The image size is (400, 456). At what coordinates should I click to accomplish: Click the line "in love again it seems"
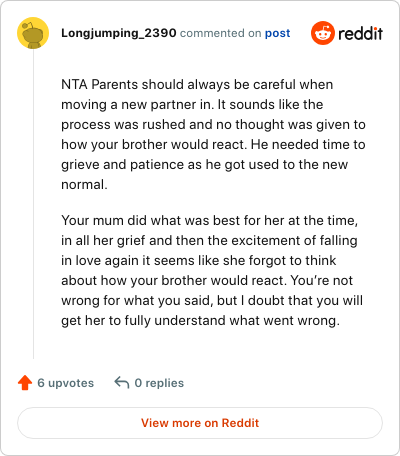pos(199,260)
